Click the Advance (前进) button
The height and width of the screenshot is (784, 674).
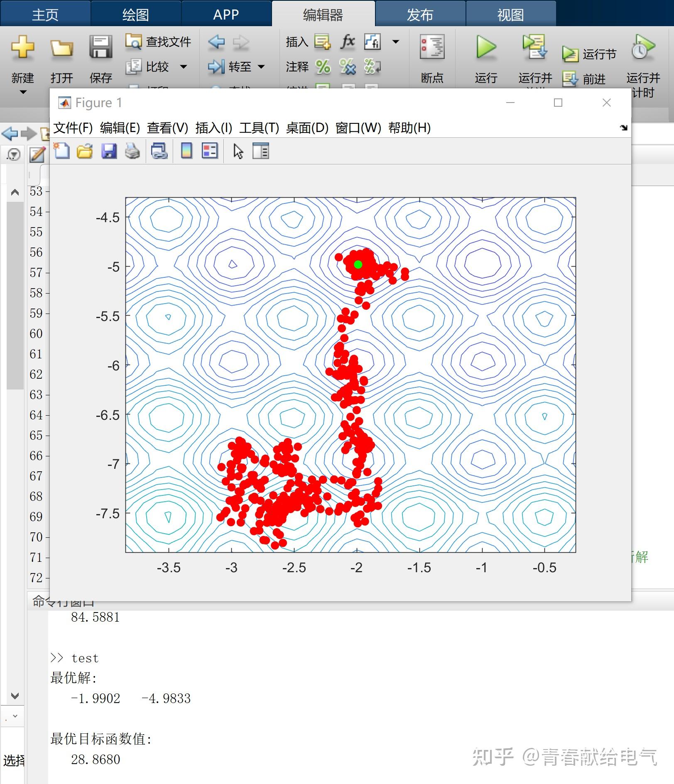pyautogui.click(x=584, y=79)
